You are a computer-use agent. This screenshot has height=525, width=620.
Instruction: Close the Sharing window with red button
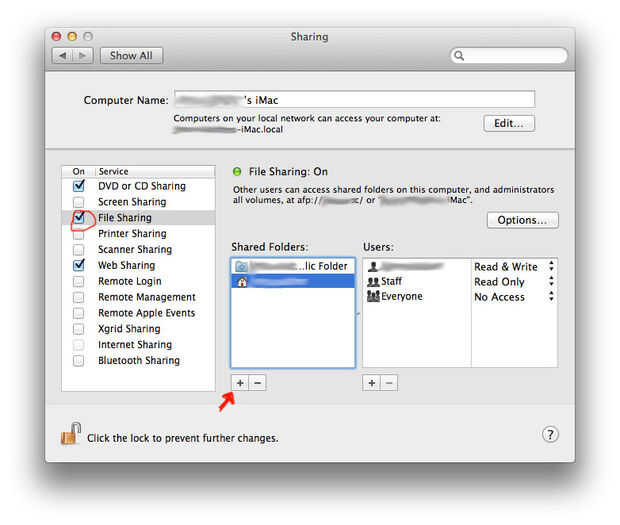[x=57, y=36]
